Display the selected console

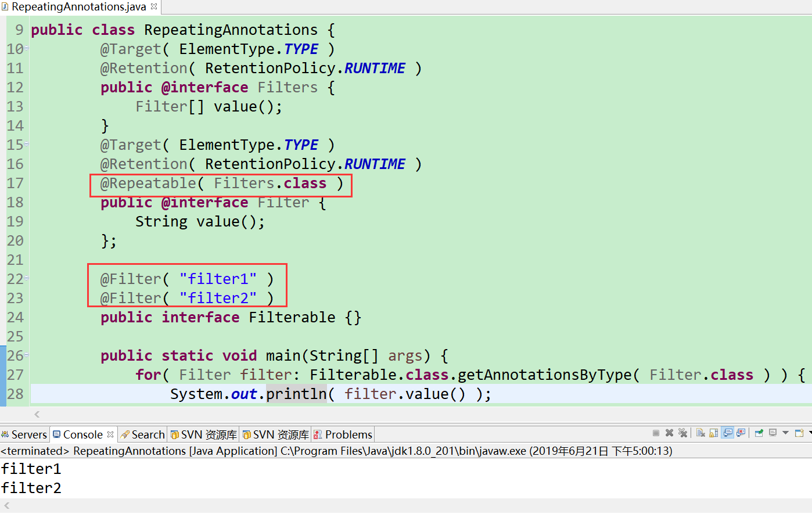[x=773, y=433]
